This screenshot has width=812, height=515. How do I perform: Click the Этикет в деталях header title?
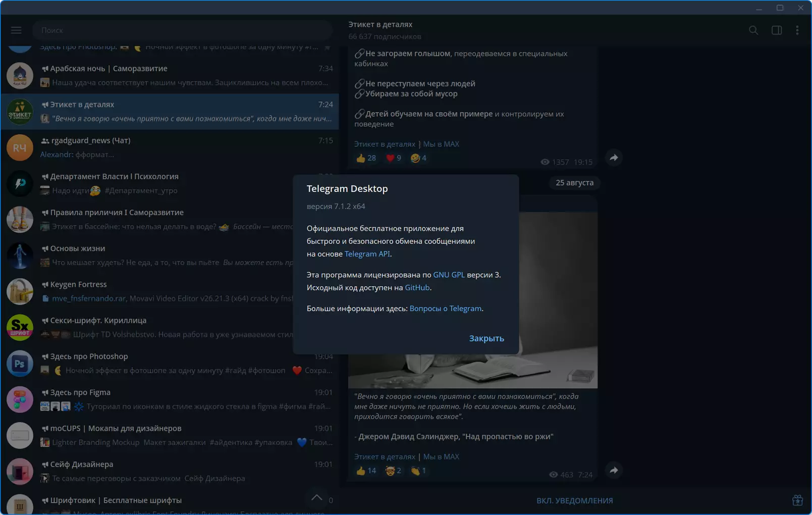tap(380, 24)
